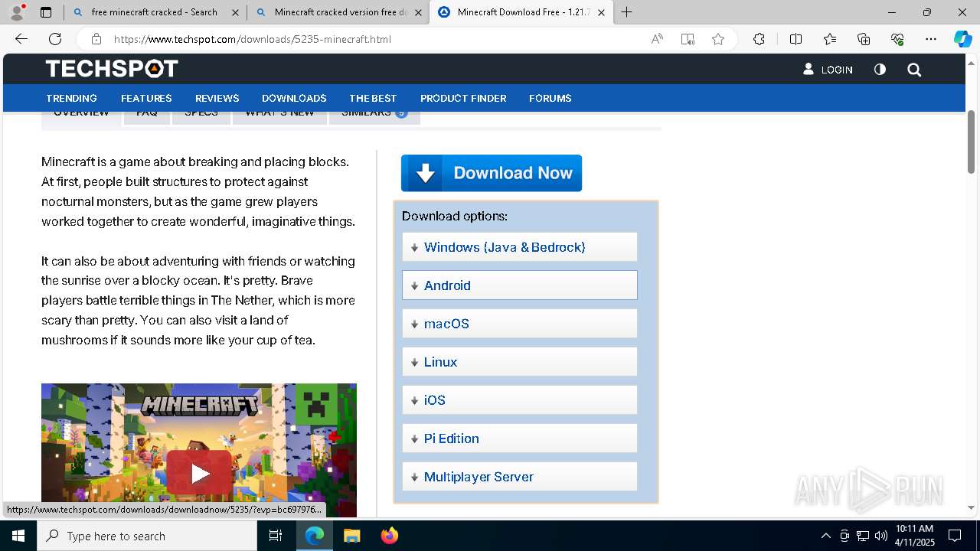Expand the Multiplayer Server download option

[x=520, y=477]
